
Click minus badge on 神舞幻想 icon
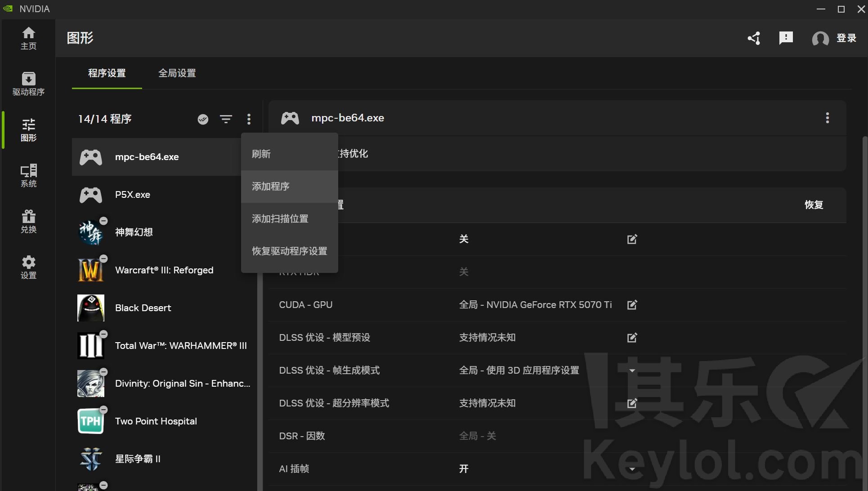click(103, 221)
